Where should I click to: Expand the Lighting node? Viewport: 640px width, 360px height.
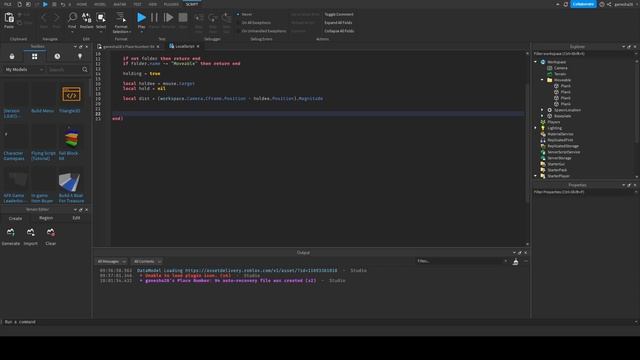536,128
